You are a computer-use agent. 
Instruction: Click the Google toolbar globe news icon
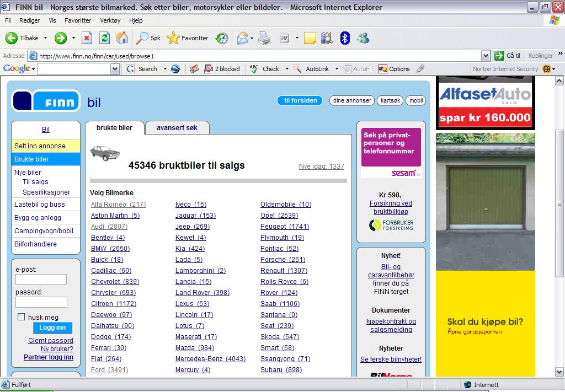(175, 69)
